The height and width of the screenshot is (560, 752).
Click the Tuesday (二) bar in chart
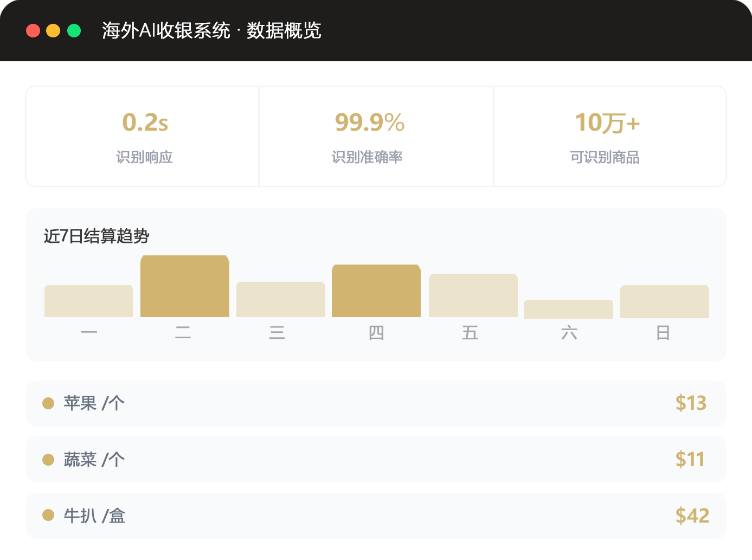[185, 286]
